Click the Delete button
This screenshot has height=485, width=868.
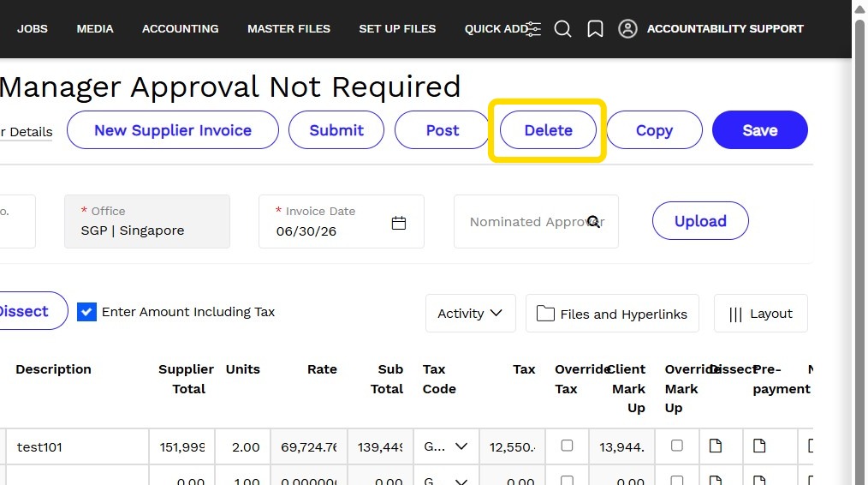coord(548,129)
